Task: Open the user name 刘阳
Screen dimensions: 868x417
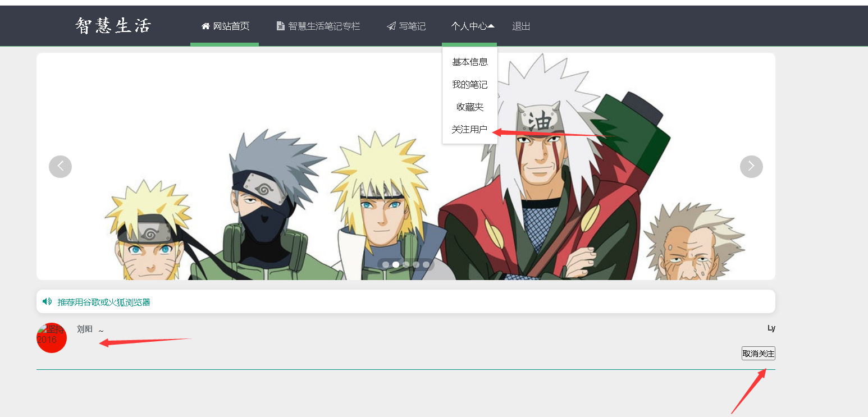Action: click(x=85, y=329)
